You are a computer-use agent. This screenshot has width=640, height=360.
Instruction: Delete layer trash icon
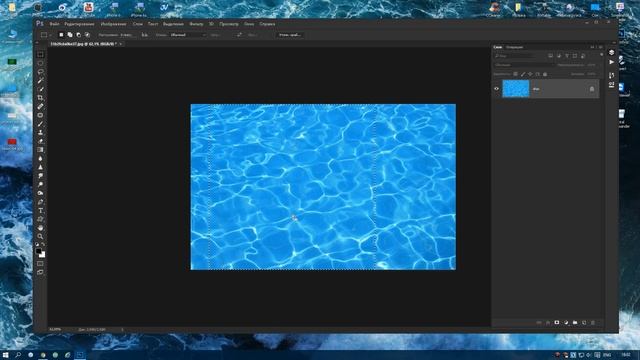point(593,322)
